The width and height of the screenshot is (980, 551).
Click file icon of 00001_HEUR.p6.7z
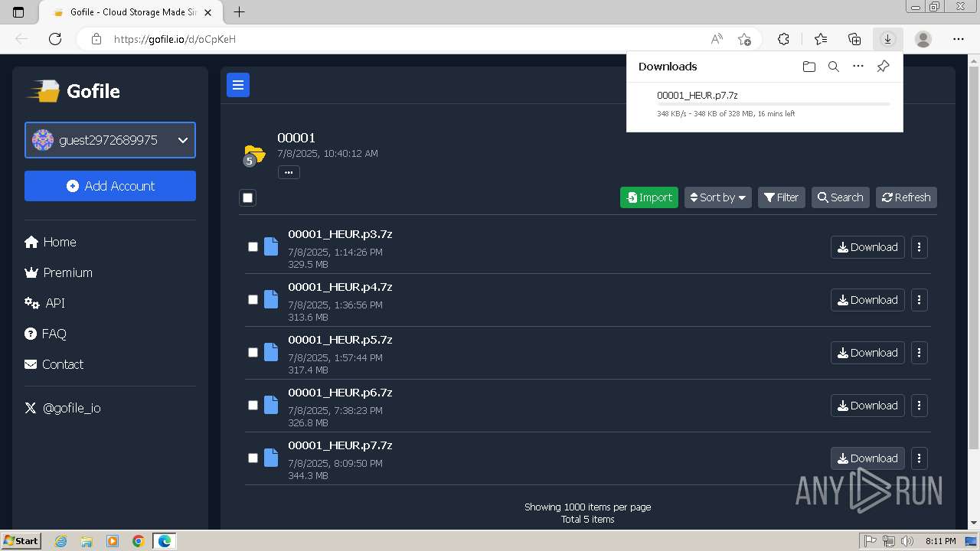point(271,405)
